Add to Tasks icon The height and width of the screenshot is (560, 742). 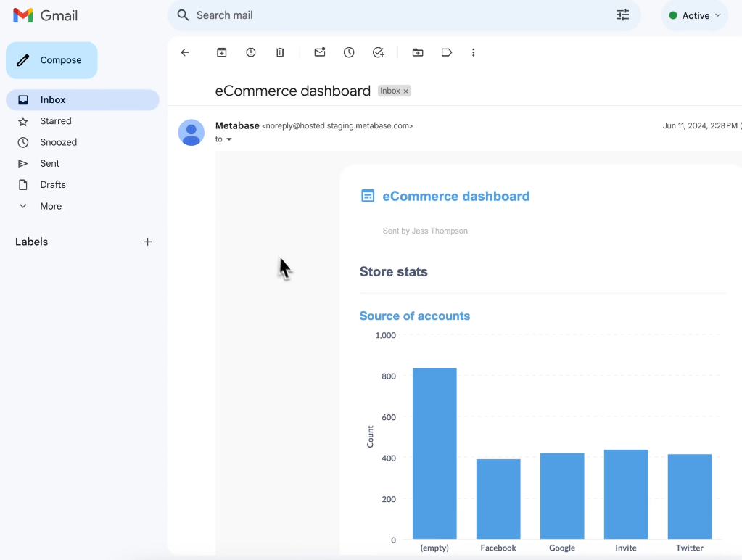[378, 52]
